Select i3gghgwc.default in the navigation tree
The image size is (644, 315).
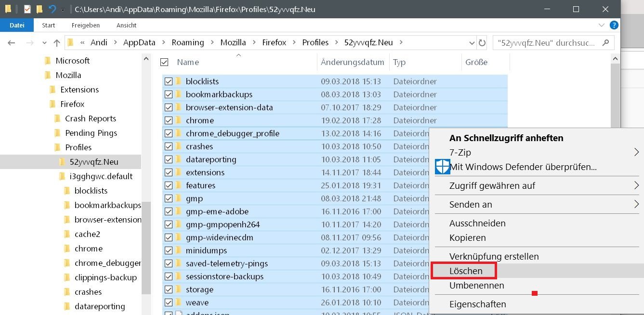pos(101,176)
